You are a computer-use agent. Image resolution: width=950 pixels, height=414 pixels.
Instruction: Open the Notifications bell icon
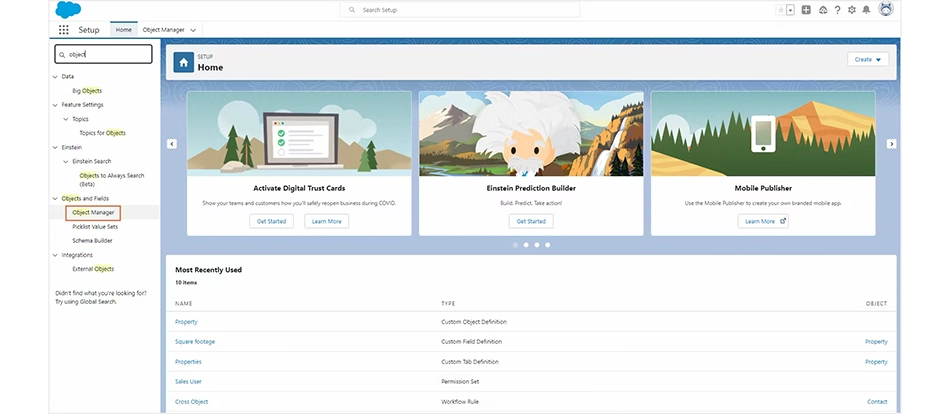pyautogui.click(x=866, y=10)
